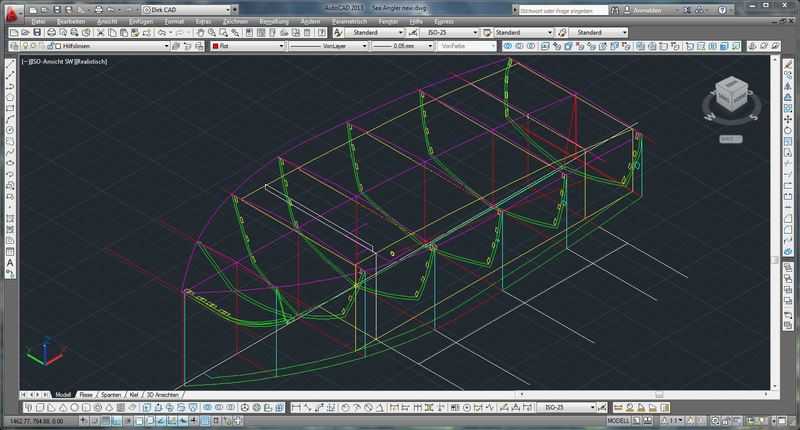
Task: Click the horizontal scrollbar thumb below viewport
Action: [659, 394]
